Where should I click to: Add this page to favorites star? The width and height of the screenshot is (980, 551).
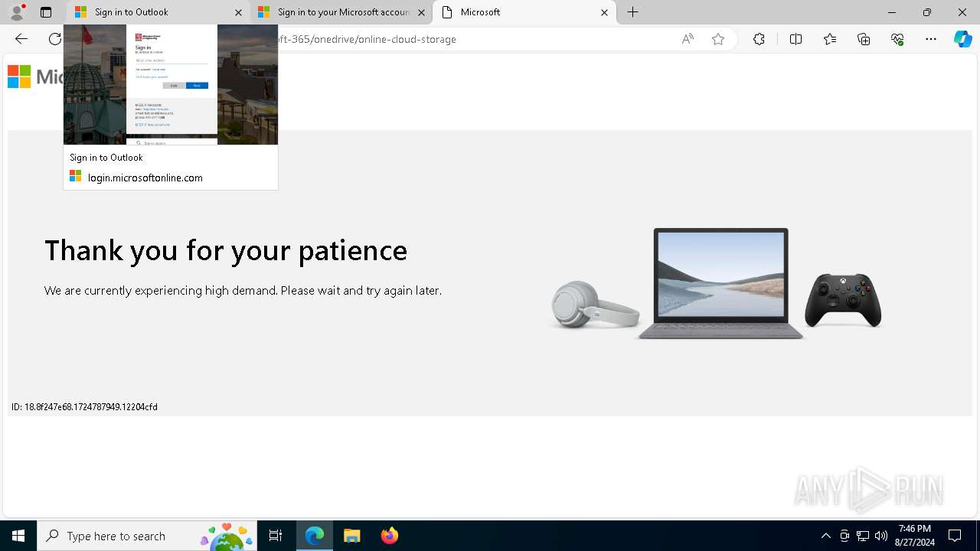pyautogui.click(x=718, y=39)
